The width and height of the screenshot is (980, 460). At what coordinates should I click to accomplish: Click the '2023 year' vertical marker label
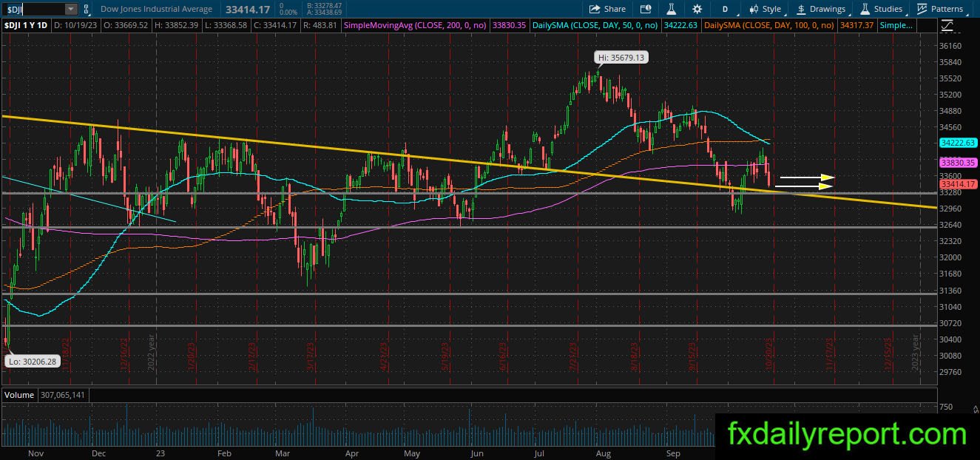[x=915, y=352]
